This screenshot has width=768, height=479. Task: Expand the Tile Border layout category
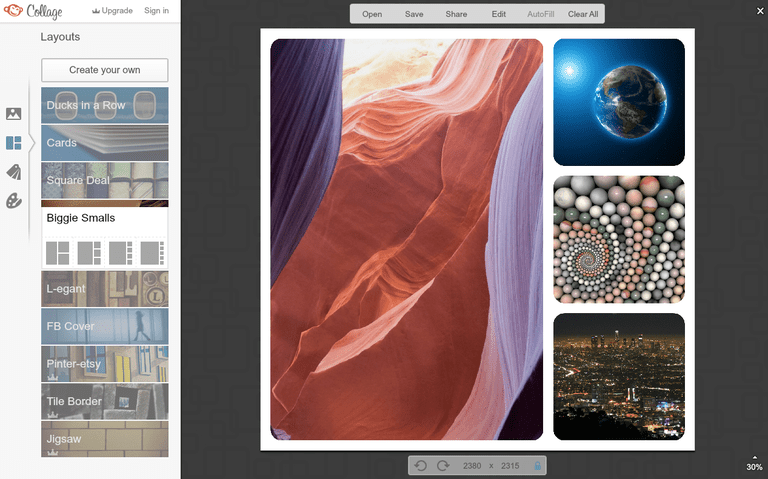[105, 401]
